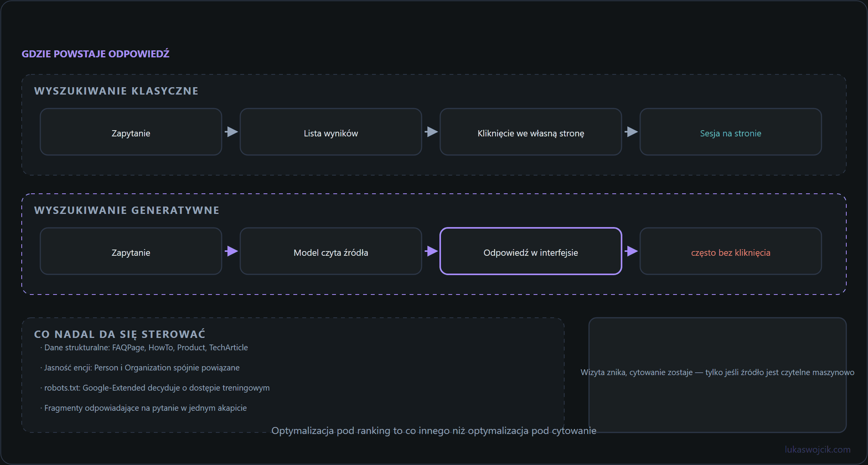Click the GDZIE POWSTAJE ODPOWIEDŹ heading

pos(96,53)
